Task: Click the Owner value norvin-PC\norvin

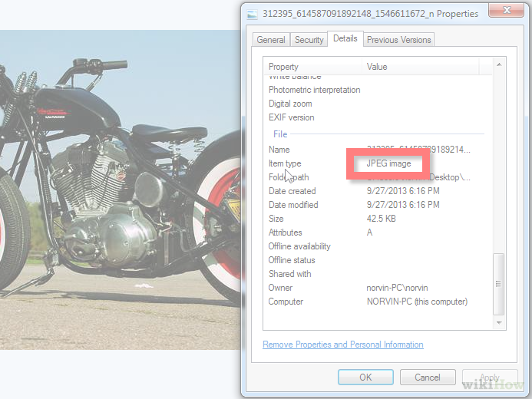Action: click(397, 288)
